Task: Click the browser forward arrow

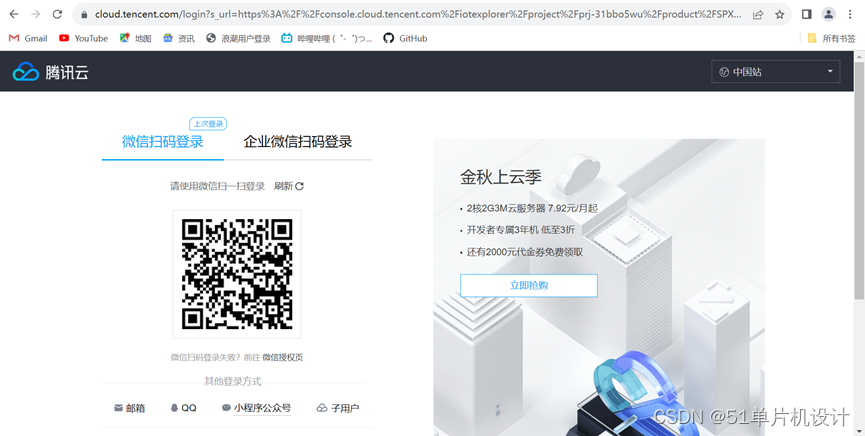Action: [x=36, y=15]
